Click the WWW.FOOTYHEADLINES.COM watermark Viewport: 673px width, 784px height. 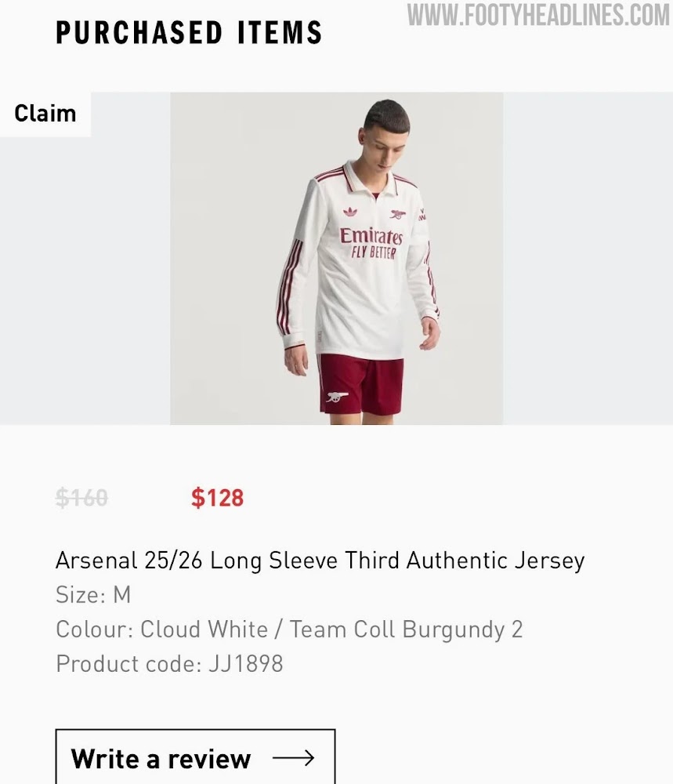538,15
